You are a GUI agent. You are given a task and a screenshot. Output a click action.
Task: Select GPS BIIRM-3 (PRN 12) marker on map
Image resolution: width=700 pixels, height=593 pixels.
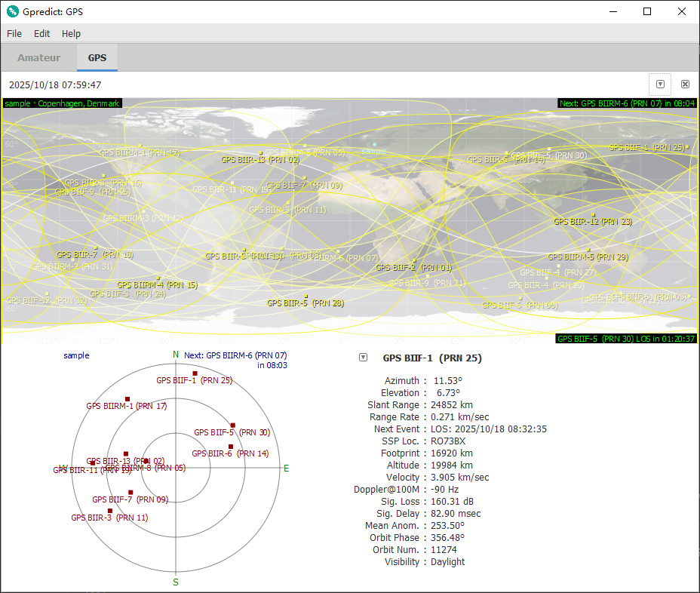tap(143, 211)
